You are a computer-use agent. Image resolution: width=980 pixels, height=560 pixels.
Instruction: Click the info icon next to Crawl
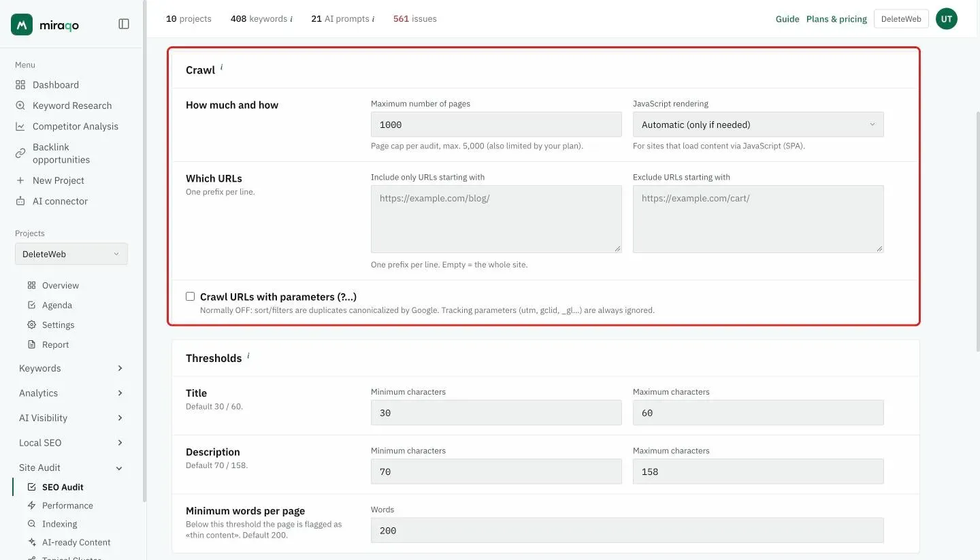tap(221, 67)
